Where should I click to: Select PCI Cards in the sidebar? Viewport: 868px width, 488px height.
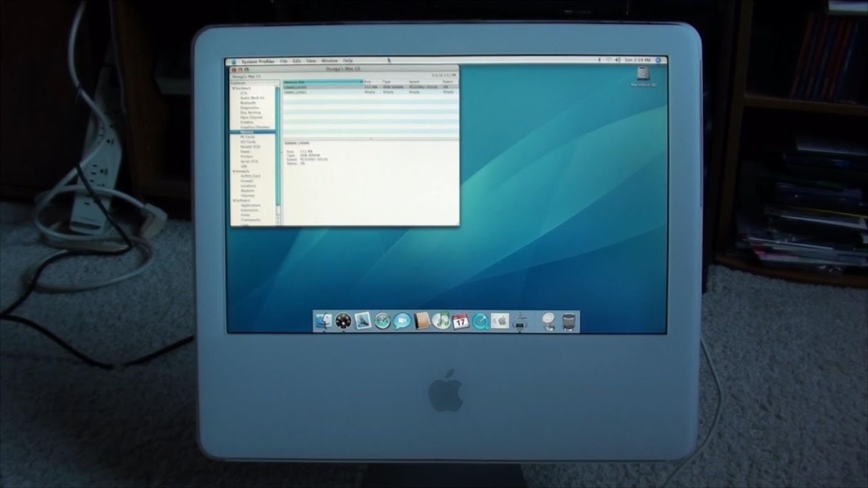click(x=248, y=142)
